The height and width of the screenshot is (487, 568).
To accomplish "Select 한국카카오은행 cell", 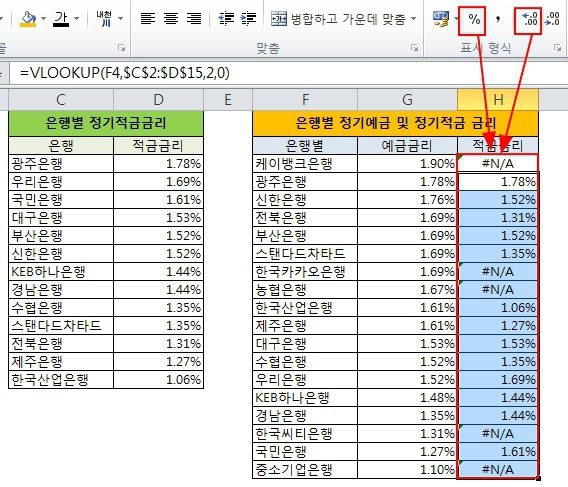I will (305, 272).
